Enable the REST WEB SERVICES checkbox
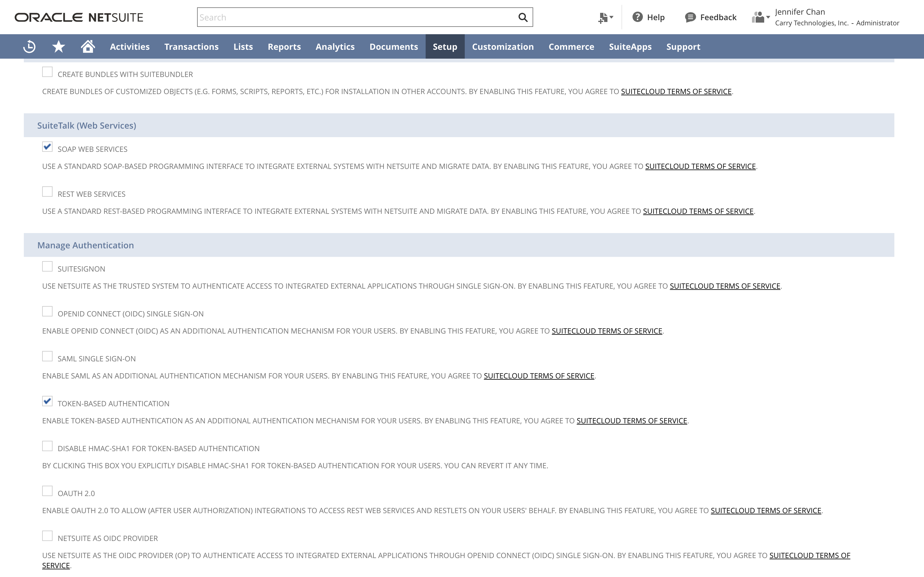Screen dimensions: 924x577 (47, 191)
